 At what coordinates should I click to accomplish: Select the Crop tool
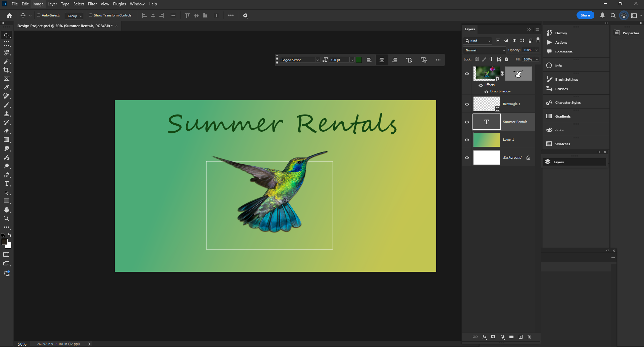(6, 70)
